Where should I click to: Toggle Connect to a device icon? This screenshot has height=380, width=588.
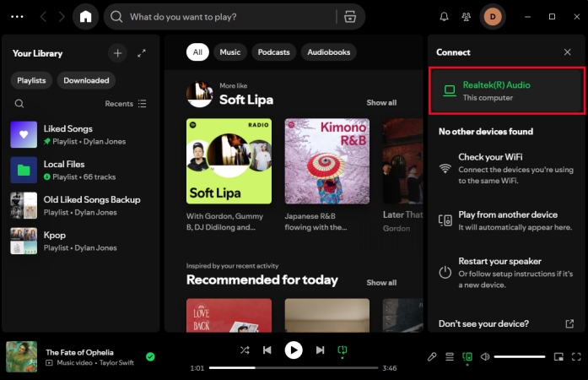[x=467, y=356]
